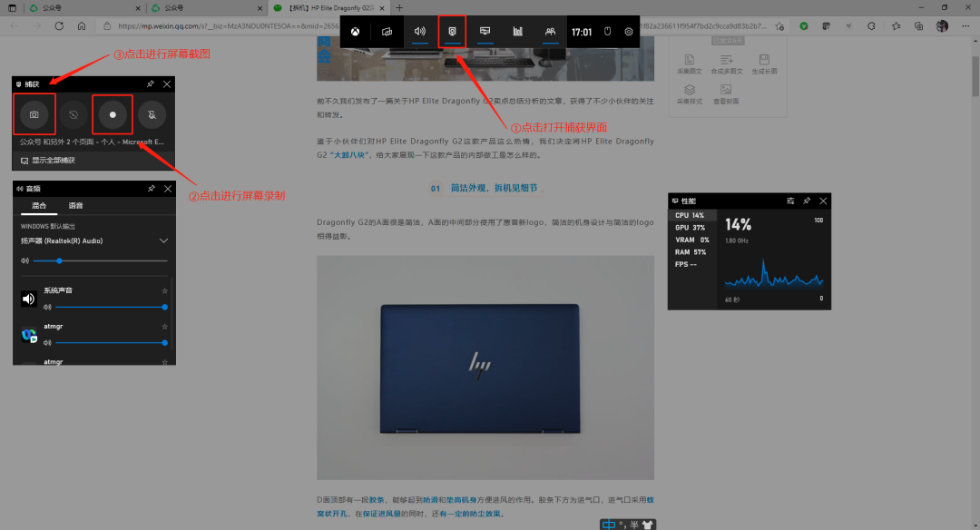The image size is (980, 530).
Task: Go to the Edge home page
Action: pyautogui.click(x=82, y=26)
